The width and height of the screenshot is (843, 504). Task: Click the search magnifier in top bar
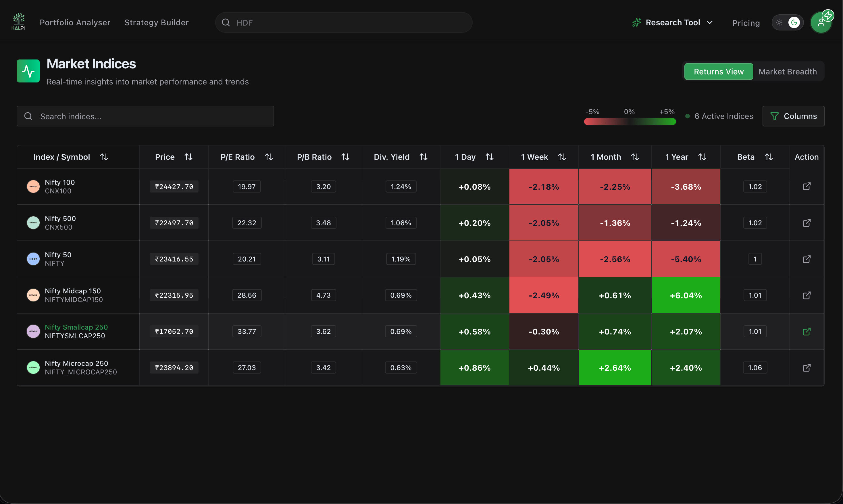[x=226, y=22]
